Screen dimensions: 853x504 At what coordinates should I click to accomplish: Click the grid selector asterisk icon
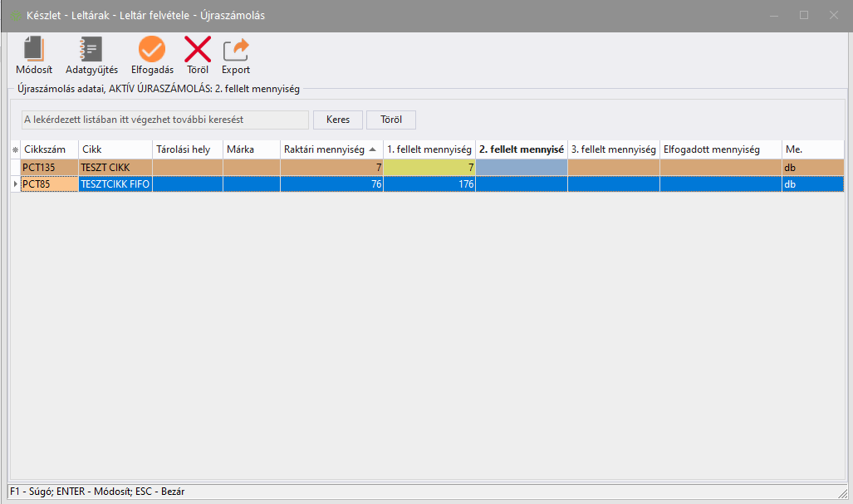pos(14,149)
